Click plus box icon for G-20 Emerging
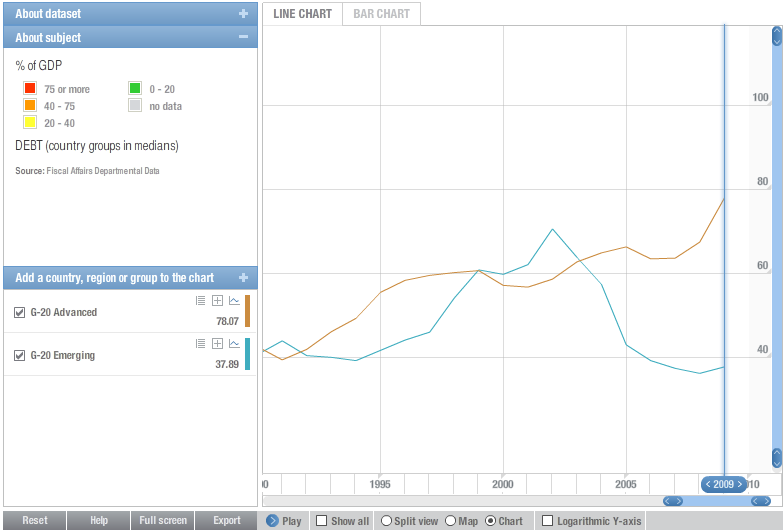784x532 pixels. (x=217, y=344)
